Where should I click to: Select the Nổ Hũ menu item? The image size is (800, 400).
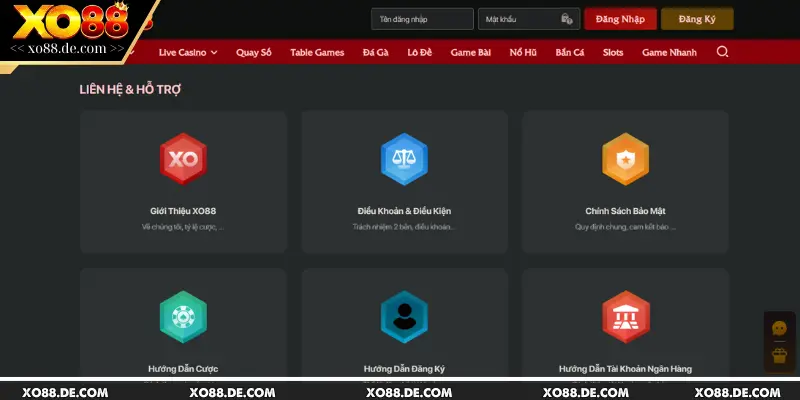click(x=522, y=52)
